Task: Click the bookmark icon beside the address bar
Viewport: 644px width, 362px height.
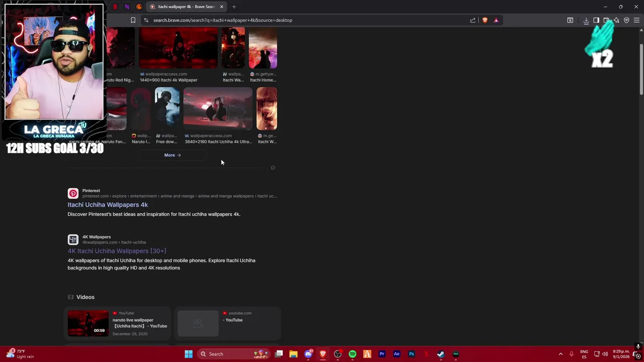Action: (133, 20)
